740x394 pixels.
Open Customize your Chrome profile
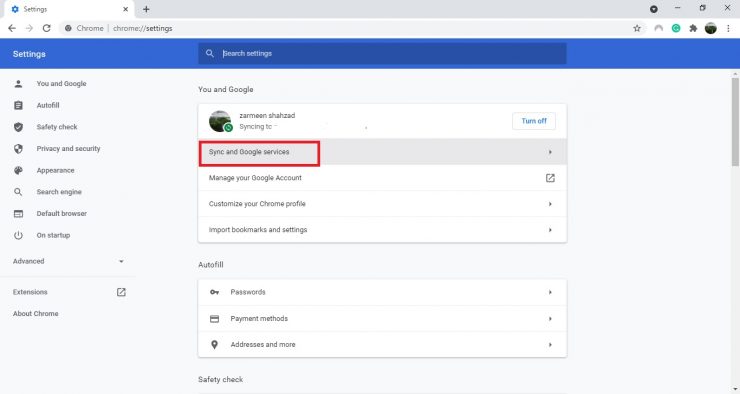tap(382, 204)
